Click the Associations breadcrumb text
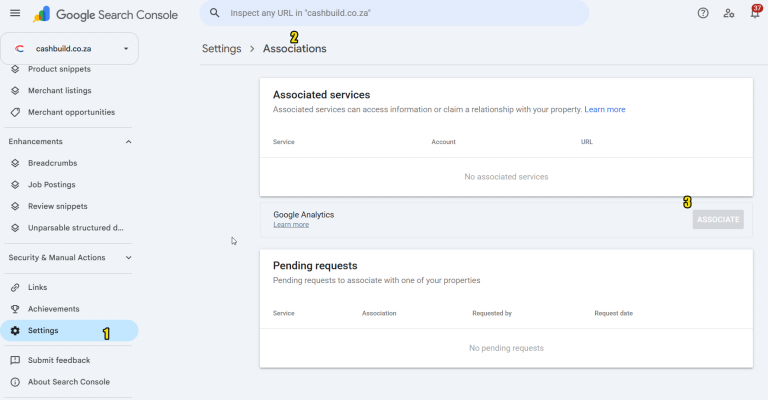Image resolution: width=768 pixels, height=400 pixels. [x=294, y=48]
